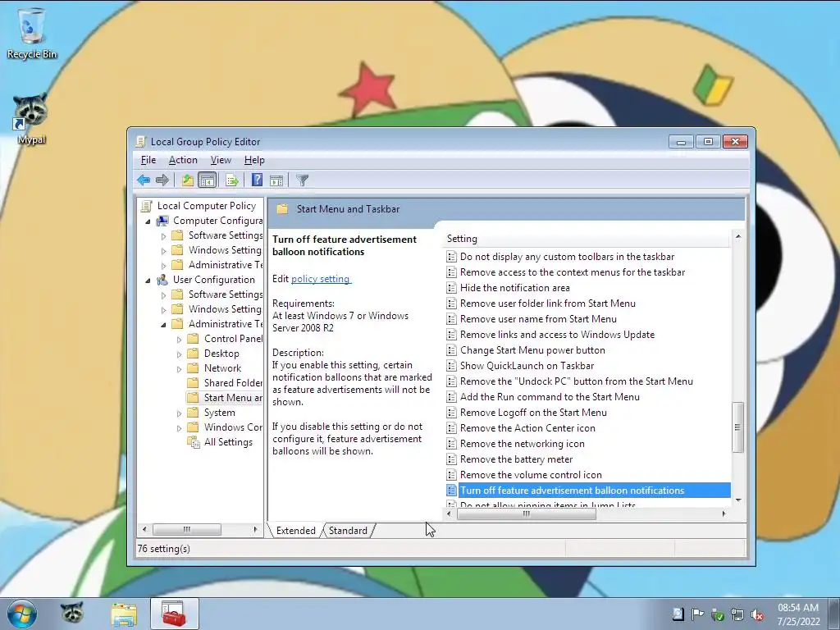Open the Action menu
The width and height of the screenshot is (840, 630).
click(183, 160)
